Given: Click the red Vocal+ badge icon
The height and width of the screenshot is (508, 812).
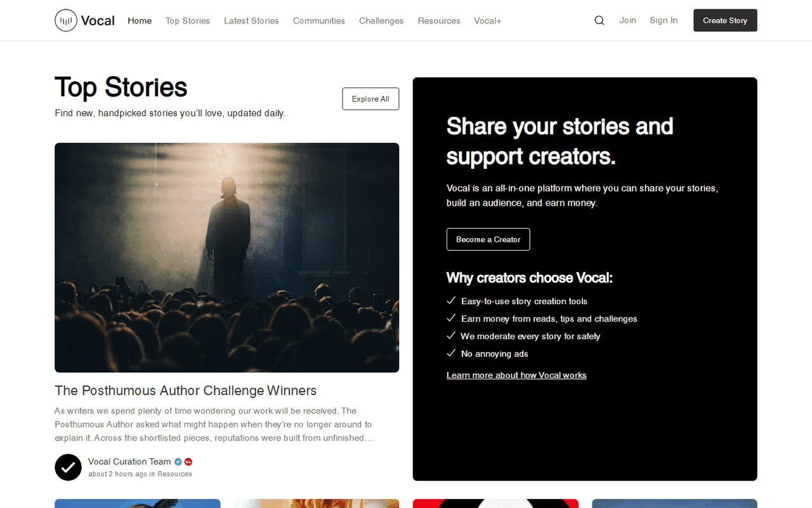Looking at the screenshot, I should click(188, 462).
